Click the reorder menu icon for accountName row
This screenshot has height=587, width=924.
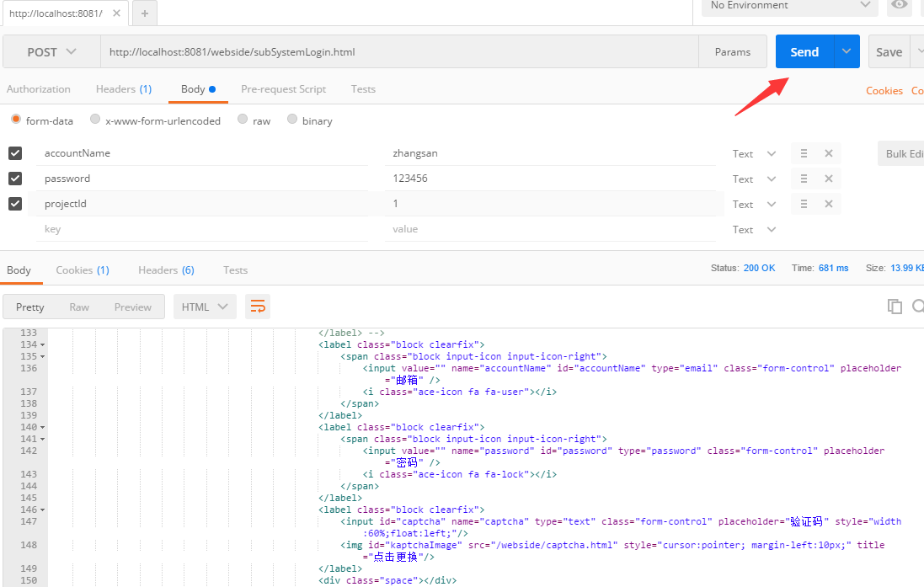coord(804,153)
